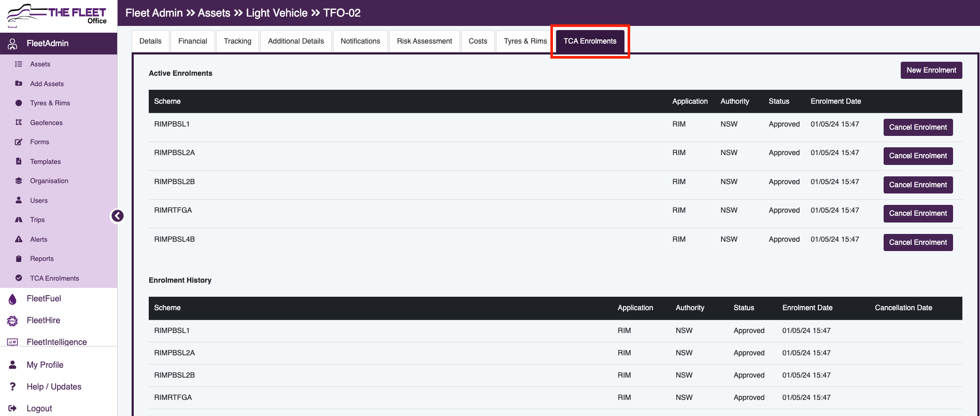Click the Alerts warning triangle icon
Image resolution: width=980 pixels, height=416 pixels.
[x=19, y=239]
